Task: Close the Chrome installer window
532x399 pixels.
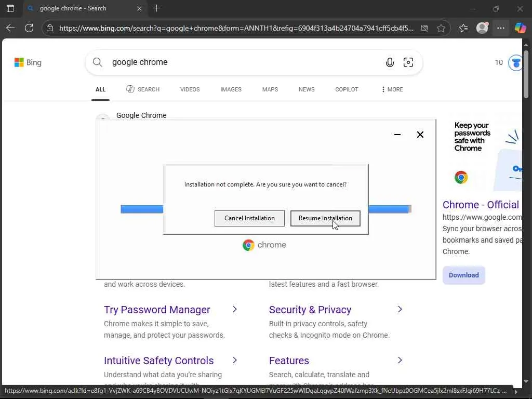Action: [x=420, y=135]
